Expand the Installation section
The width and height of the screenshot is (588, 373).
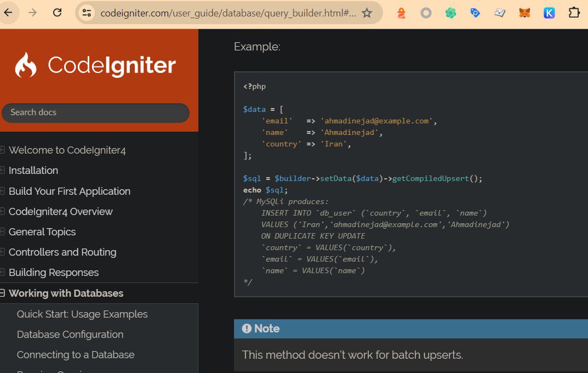tap(2, 171)
